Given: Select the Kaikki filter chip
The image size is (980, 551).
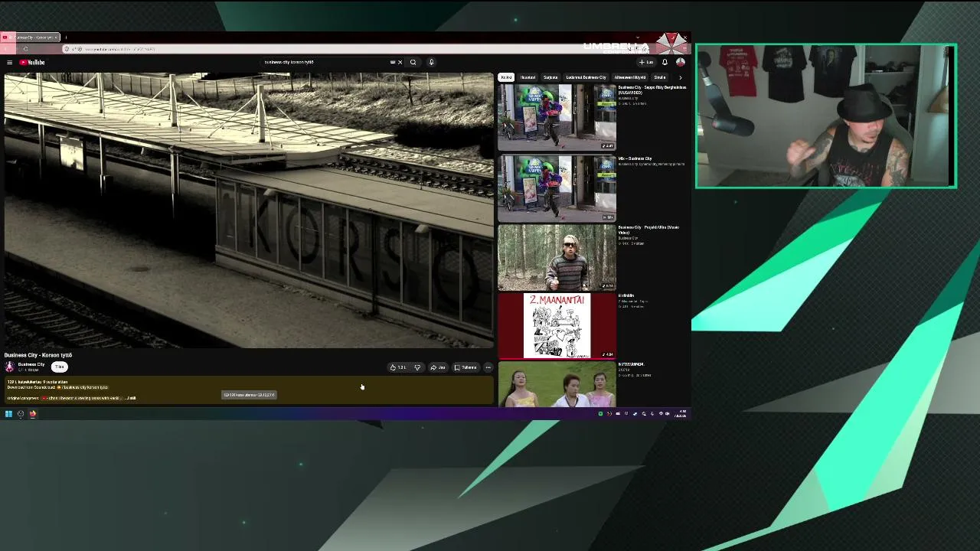Looking at the screenshot, I should coord(506,77).
